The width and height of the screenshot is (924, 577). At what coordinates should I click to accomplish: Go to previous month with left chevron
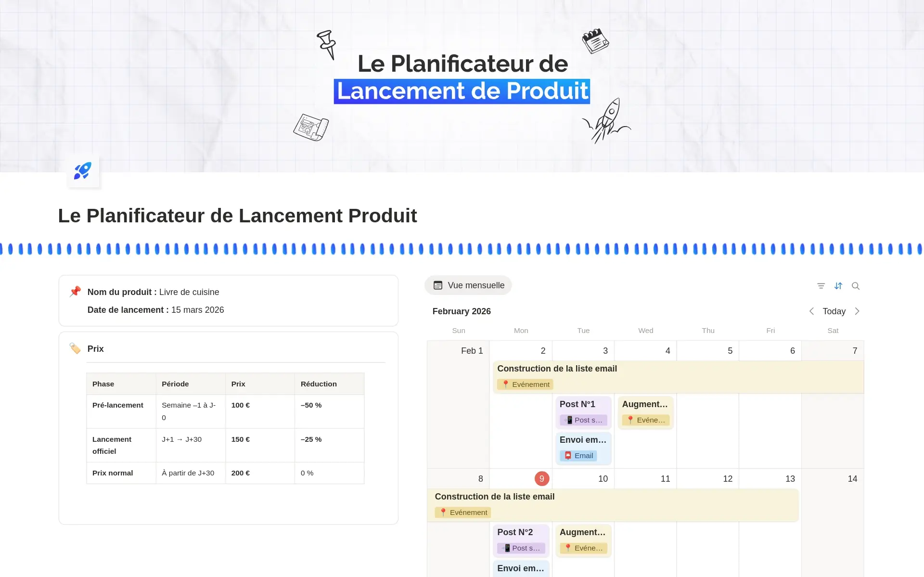point(811,311)
